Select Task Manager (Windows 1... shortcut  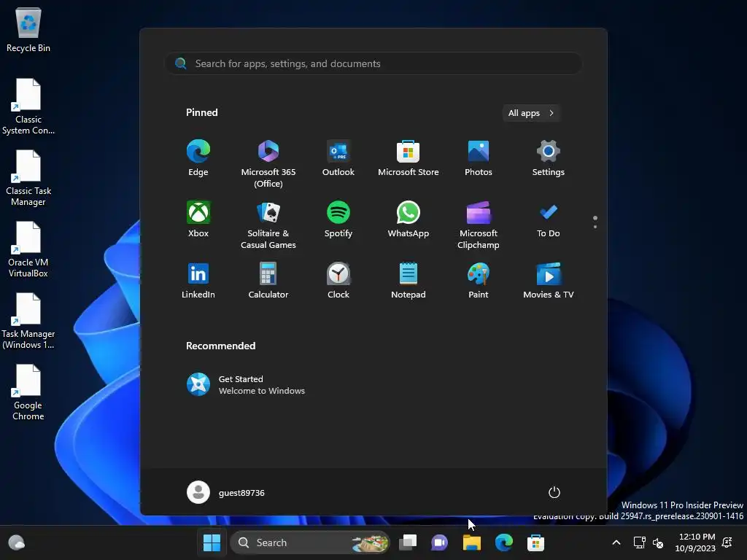point(28,321)
